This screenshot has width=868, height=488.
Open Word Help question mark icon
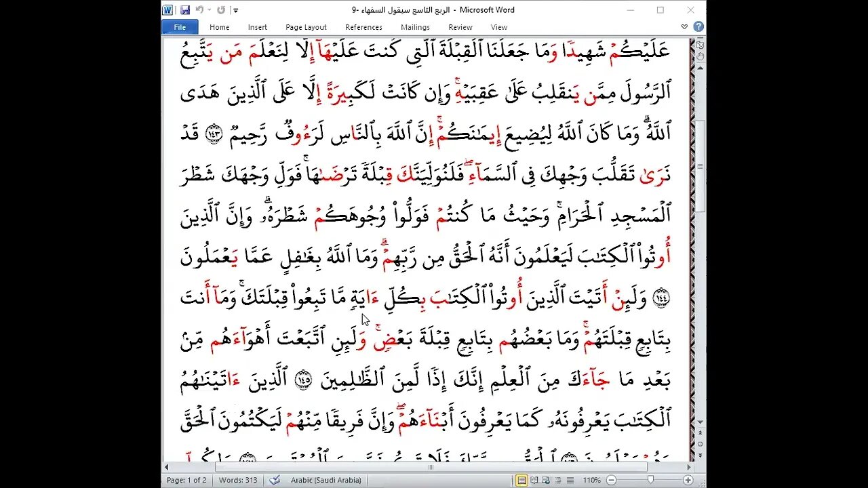(698, 27)
